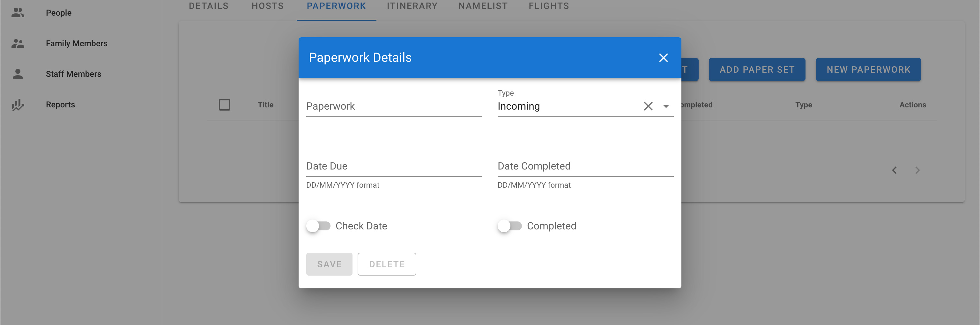Click the Family Members group icon

(18, 43)
